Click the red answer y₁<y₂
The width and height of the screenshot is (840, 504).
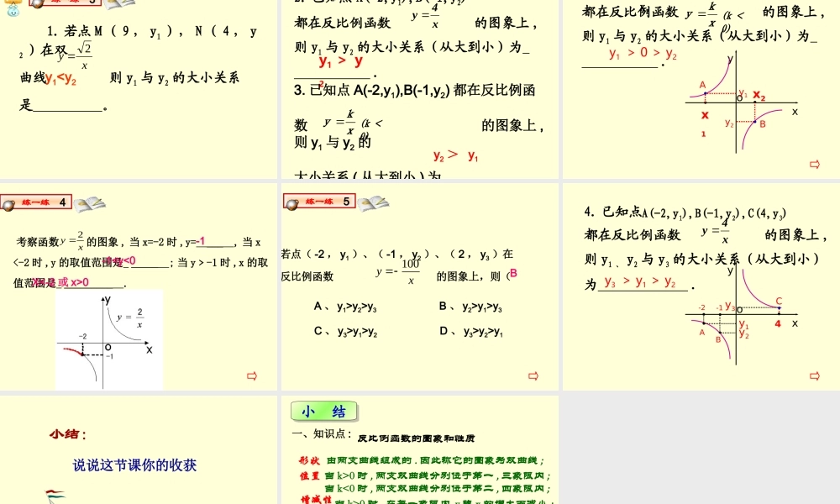coord(61,79)
